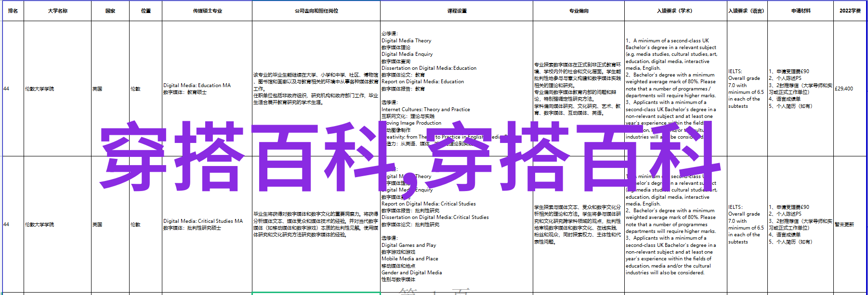
Task: Click 伦敦大学学院 in the first data row
Action: pos(40,89)
